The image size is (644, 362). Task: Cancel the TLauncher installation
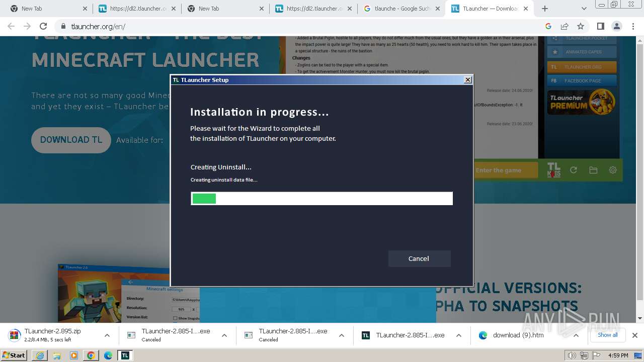(419, 258)
